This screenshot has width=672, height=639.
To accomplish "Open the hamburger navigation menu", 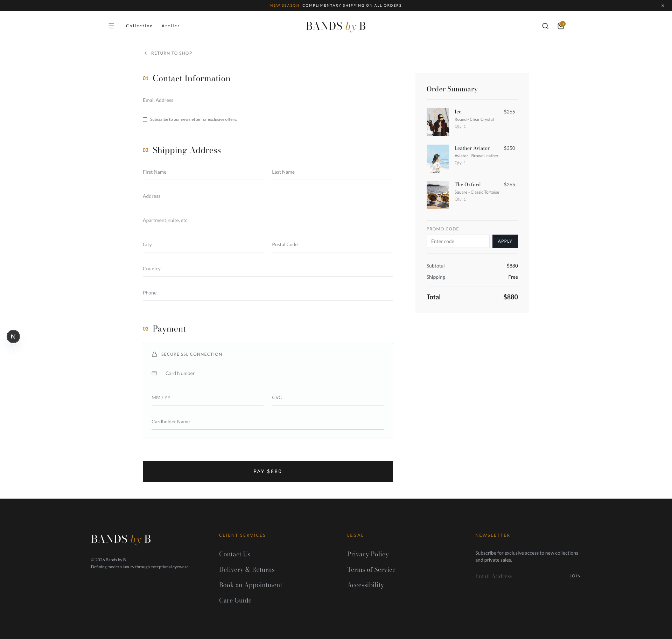I will click(111, 26).
